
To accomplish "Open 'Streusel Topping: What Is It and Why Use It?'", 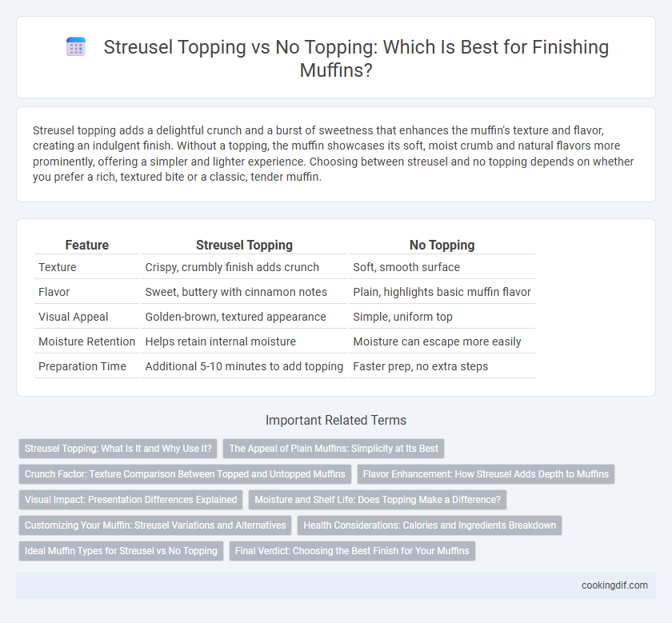I will pos(118,449).
